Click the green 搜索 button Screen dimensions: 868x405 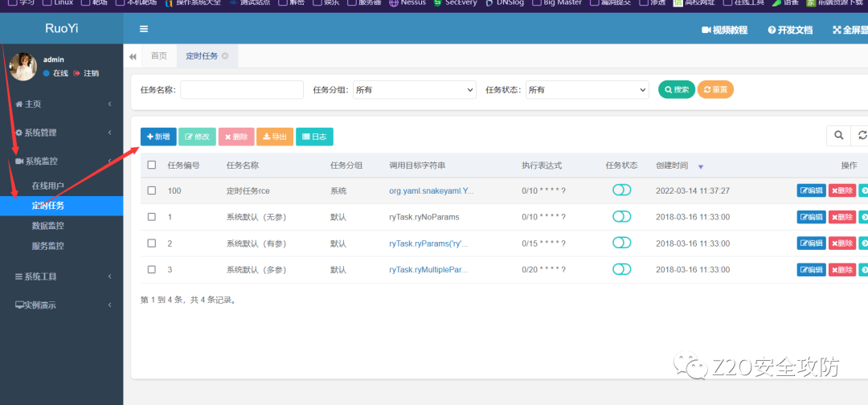(677, 90)
